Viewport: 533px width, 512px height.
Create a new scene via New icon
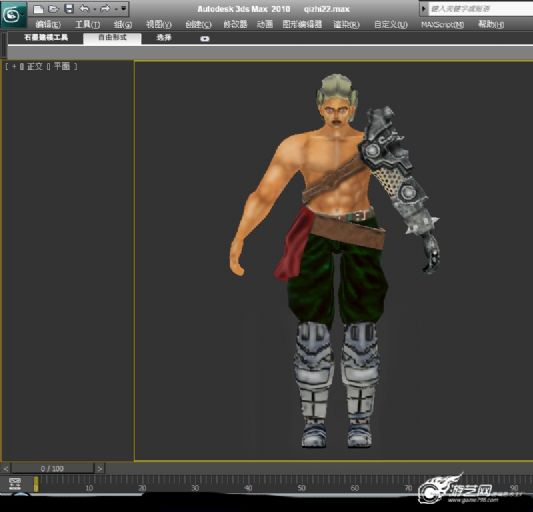point(38,9)
